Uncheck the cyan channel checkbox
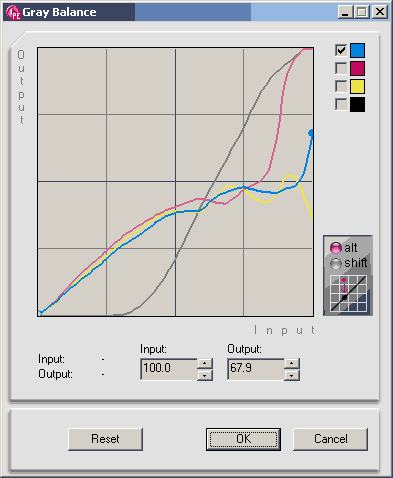 [x=341, y=50]
